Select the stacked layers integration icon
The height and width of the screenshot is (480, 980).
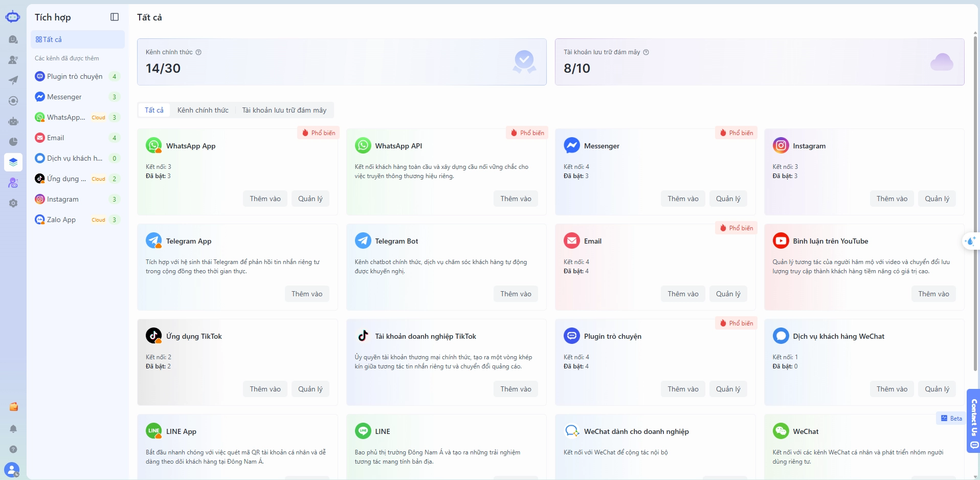(13, 162)
